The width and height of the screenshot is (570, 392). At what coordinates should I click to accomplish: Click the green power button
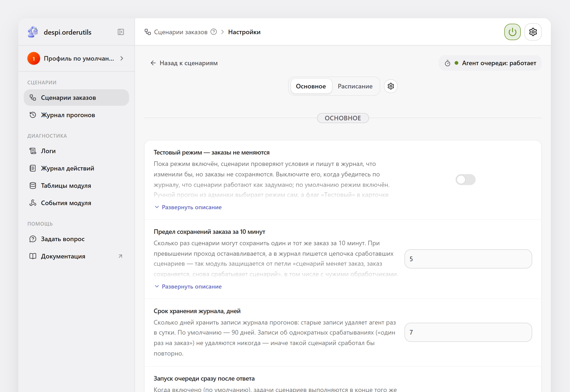click(512, 32)
